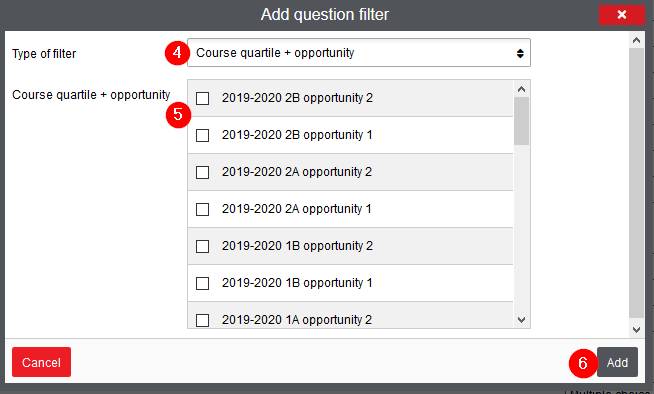The width and height of the screenshot is (654, 394).
Task: Click the opportunity list scrollbar thumb
Action: pyautogui.click(x=521, y=121)
